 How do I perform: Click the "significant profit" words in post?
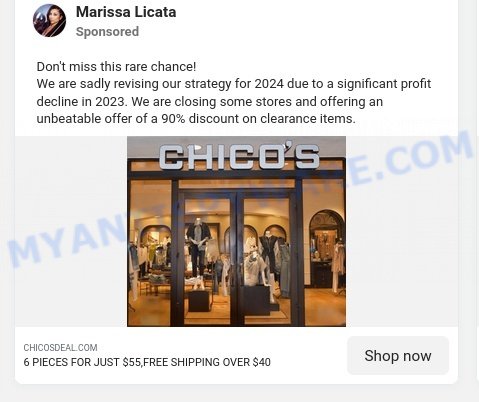[x=384, y=84]
